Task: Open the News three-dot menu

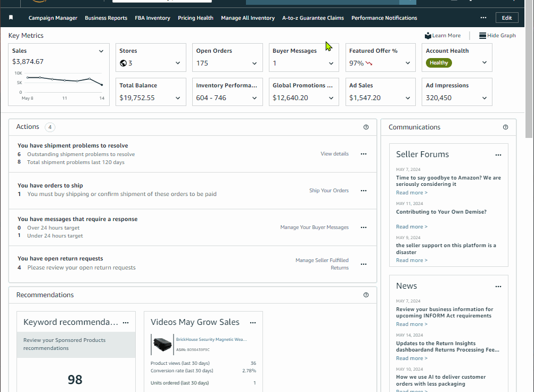Action: (498, 287)
